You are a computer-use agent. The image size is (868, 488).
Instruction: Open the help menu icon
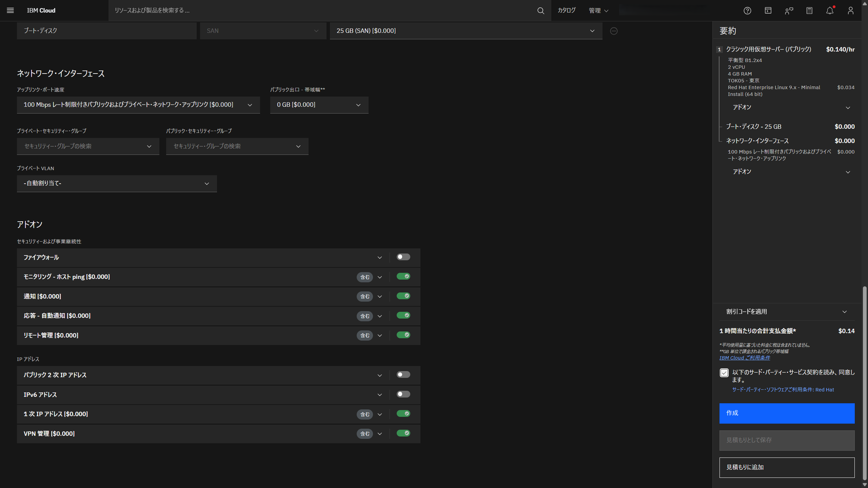tap(747, 11)
